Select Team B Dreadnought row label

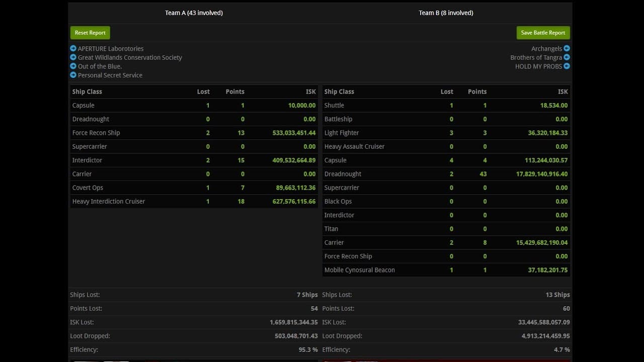coord(343,174)
